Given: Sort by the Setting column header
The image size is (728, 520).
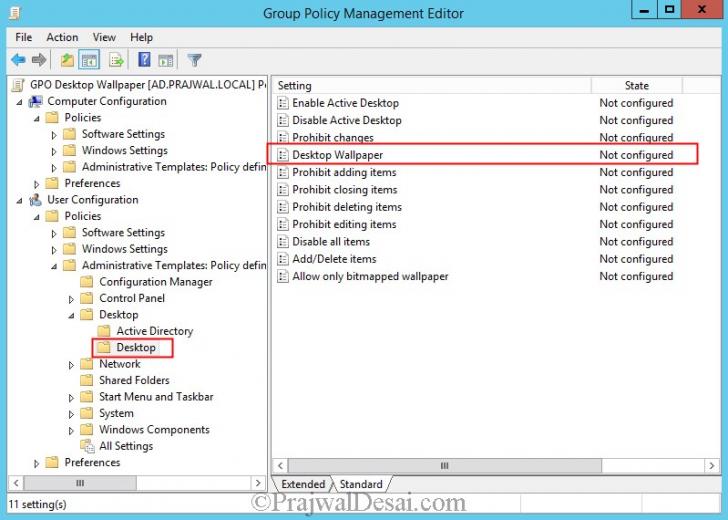Looking at the screenshot, I should (432, 85).
